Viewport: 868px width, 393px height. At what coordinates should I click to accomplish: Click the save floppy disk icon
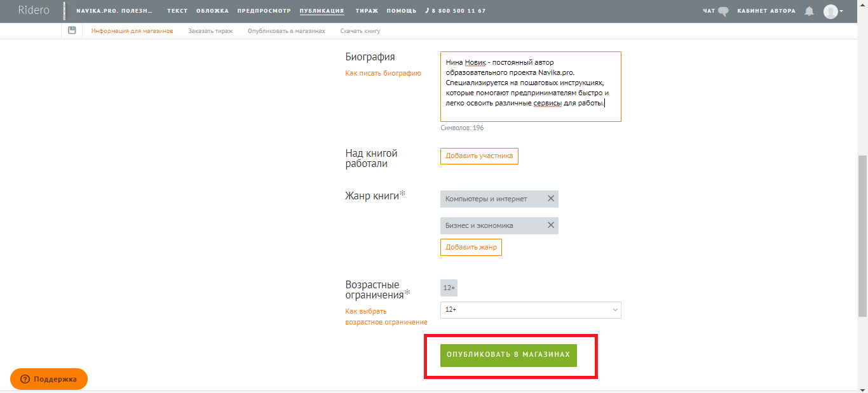[72, 30]
